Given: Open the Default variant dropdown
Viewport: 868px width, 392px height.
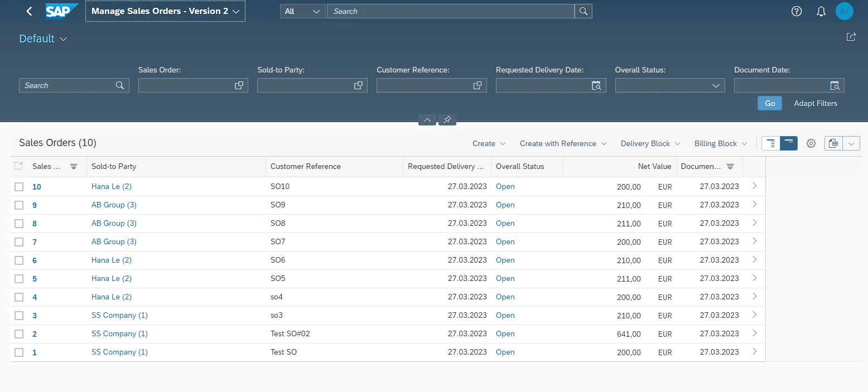Looking at the screenshot, I should [x=63, y=39].
